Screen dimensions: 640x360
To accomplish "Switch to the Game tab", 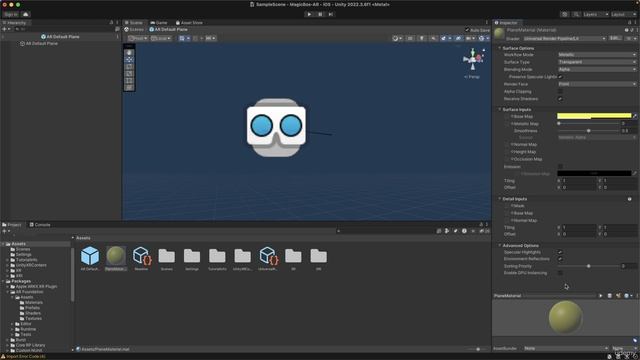I will 159,23.
